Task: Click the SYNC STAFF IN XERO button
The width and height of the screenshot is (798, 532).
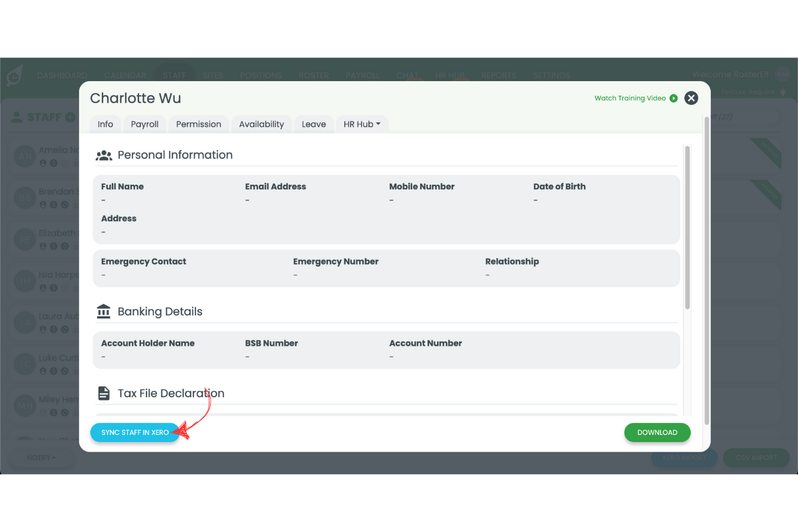Action: (135, 432)
